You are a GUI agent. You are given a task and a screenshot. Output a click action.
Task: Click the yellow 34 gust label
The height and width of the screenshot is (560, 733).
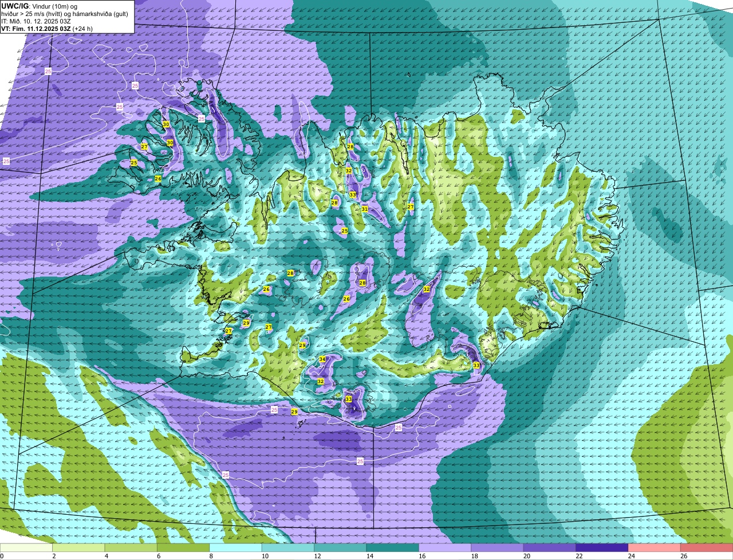322,359
